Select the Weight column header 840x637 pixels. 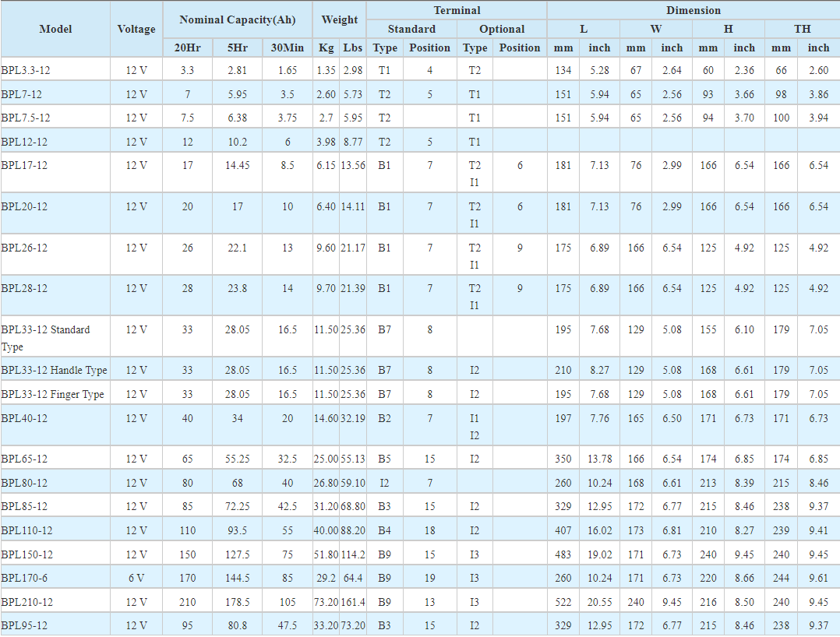[x=340, y=19]
